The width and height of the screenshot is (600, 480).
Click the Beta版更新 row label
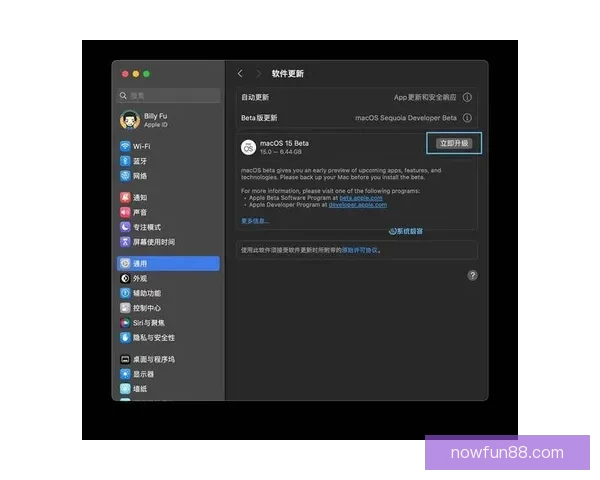coord(259,118)
